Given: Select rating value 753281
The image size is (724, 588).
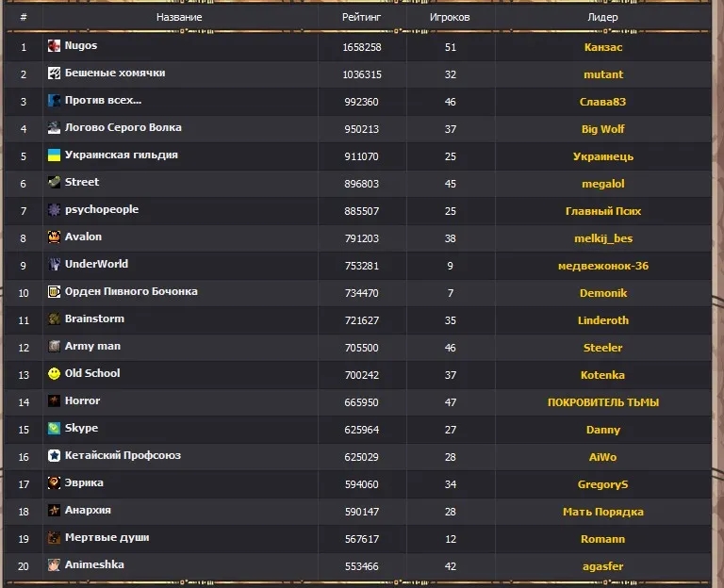Looking at the screenshot, I should (362, 266).
